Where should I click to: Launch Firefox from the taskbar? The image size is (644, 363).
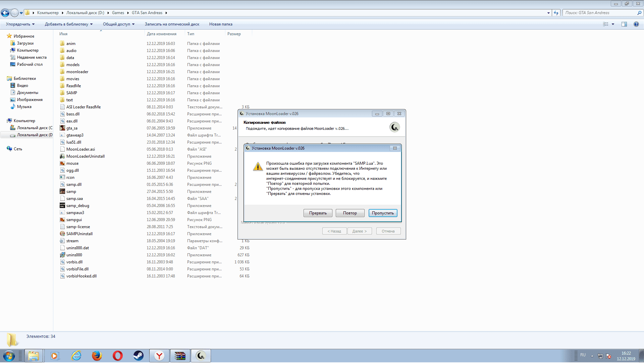(x=97, y=356)
